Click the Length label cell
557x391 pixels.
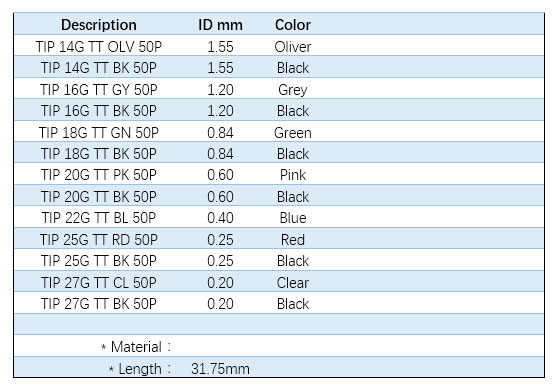coord(140,369)
